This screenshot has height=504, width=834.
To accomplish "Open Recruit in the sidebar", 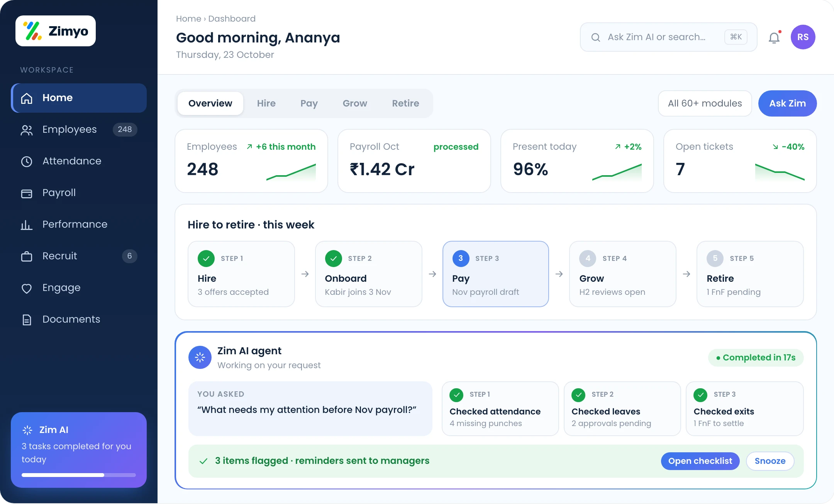I will [79, 256].
